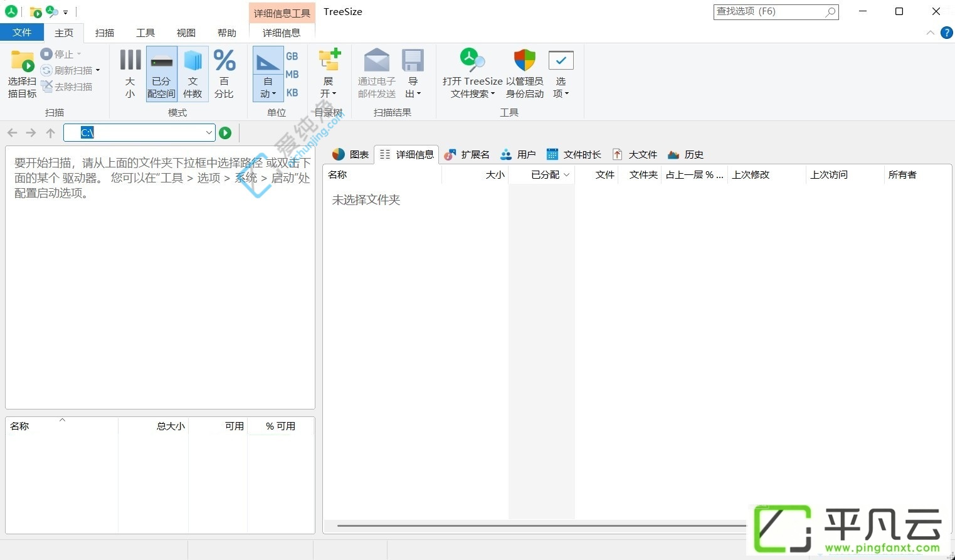Open TreeSize file search
Screen dimensions: 955x560
coord(472,74)
